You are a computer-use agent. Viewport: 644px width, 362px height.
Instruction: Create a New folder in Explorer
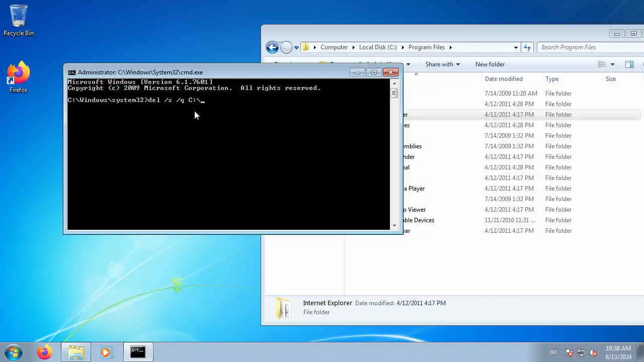[x=490, y=64]
